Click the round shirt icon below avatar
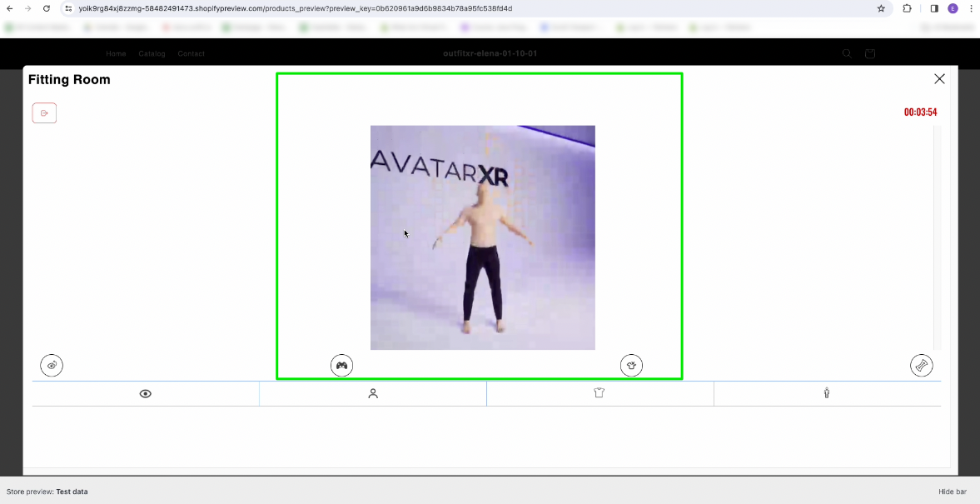Screen dimensions: 980x504 [x=631, y=365]
